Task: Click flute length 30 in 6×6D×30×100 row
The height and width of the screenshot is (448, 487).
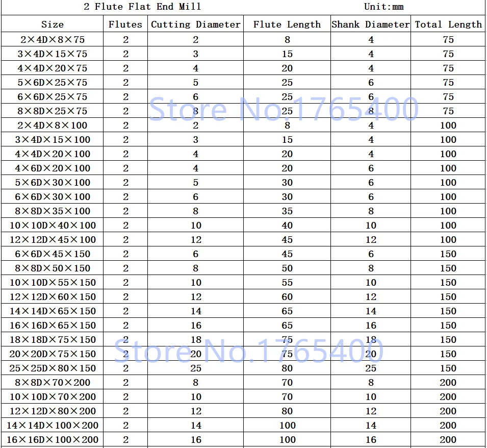Action: point(287,196)
